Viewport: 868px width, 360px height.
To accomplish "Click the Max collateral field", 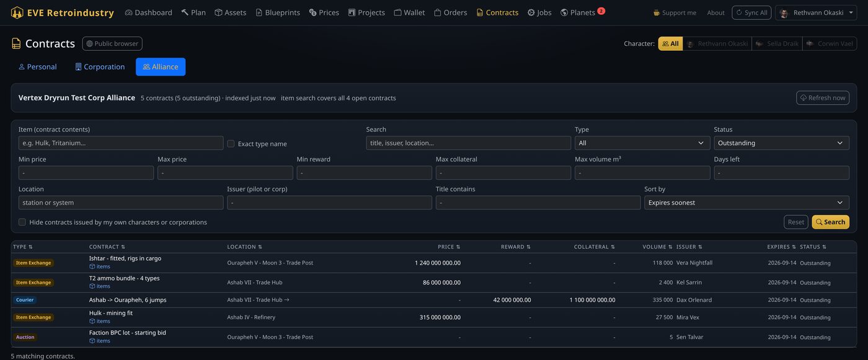I will click(503, 173).
